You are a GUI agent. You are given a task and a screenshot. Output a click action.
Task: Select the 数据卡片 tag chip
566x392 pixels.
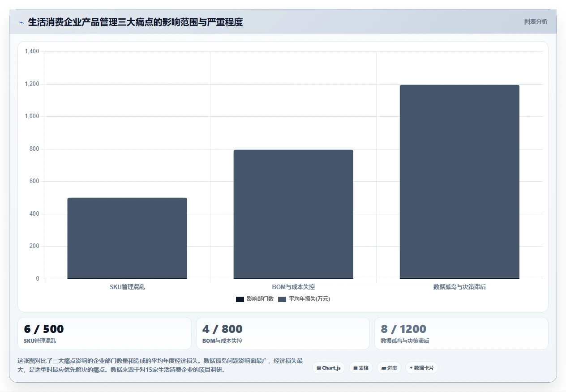click(x=422, y=368)
